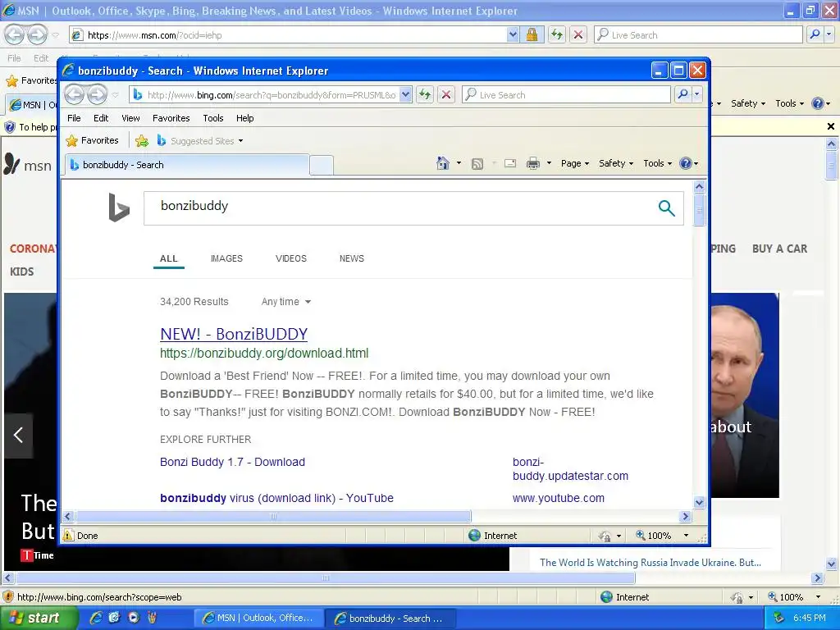Click the Home icon in the command bar

(442, 163)
